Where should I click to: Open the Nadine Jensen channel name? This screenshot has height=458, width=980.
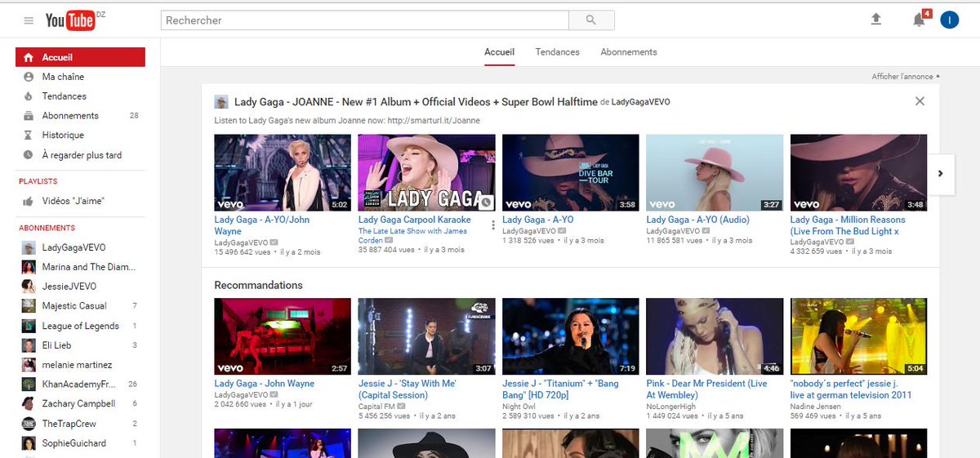coord(817,406)
